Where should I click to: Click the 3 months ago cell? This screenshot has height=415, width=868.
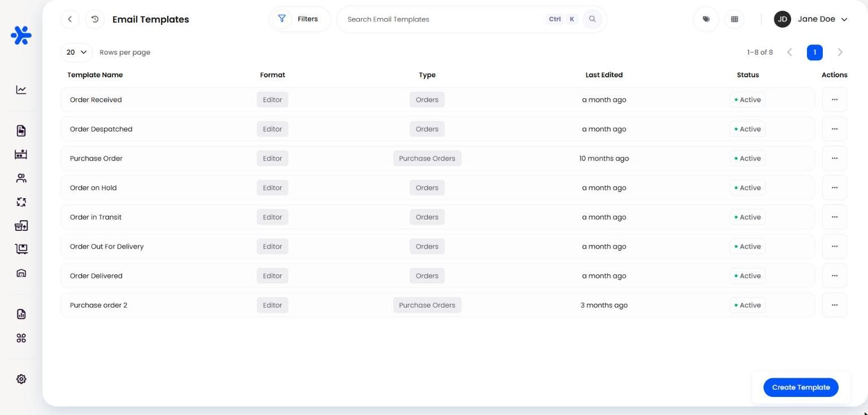604,305
